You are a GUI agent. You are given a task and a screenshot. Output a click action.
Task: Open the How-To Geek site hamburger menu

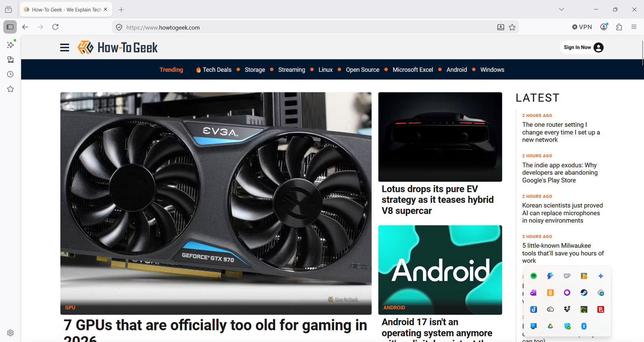coord(65,48)
